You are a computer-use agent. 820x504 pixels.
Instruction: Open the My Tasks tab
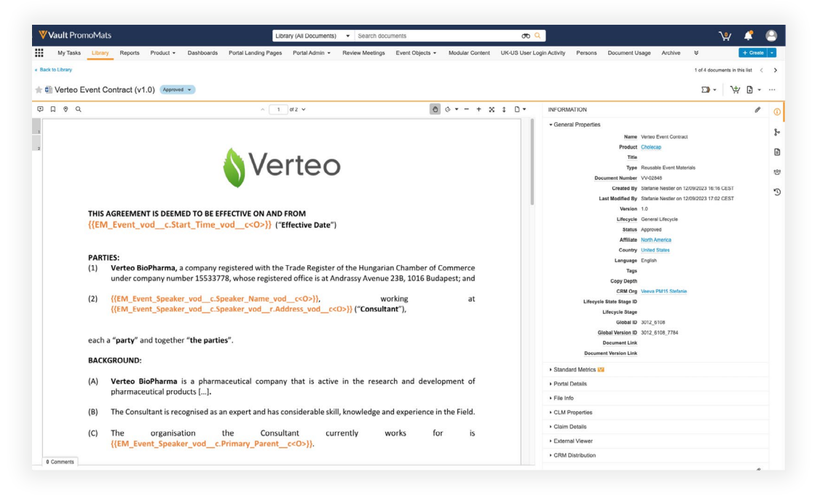coord(69,53)
